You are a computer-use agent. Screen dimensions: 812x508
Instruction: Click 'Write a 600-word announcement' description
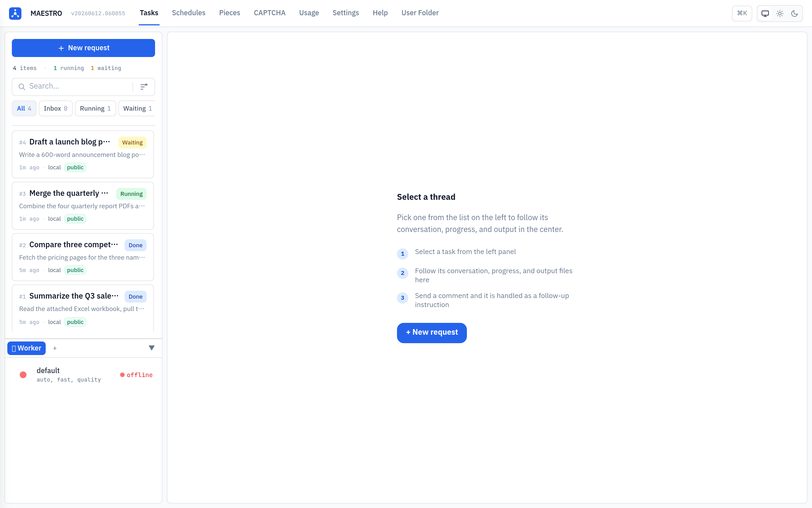pos(82,155)
